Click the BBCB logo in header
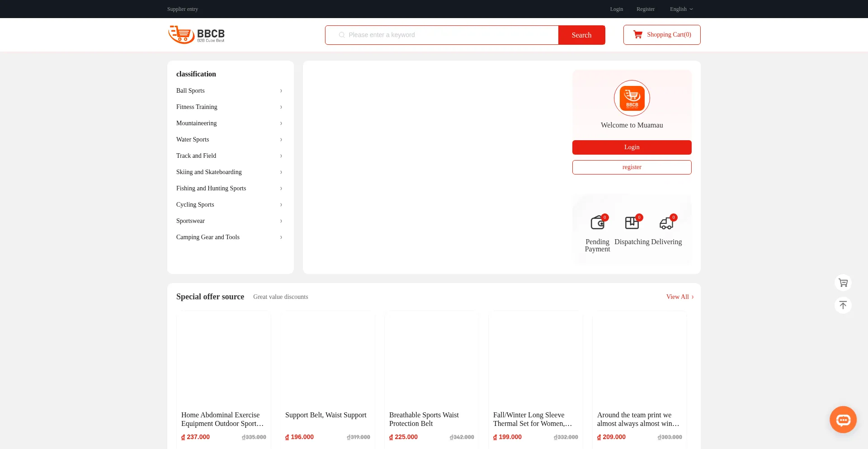Image resolution: width=868 pixels, height=449 pixels. point(196,35)
